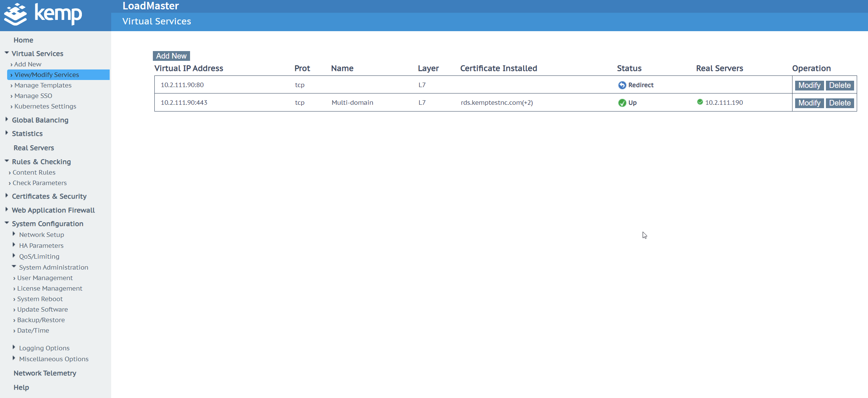Modify the Multi-domain 443 virtual service

pos(809,103)
